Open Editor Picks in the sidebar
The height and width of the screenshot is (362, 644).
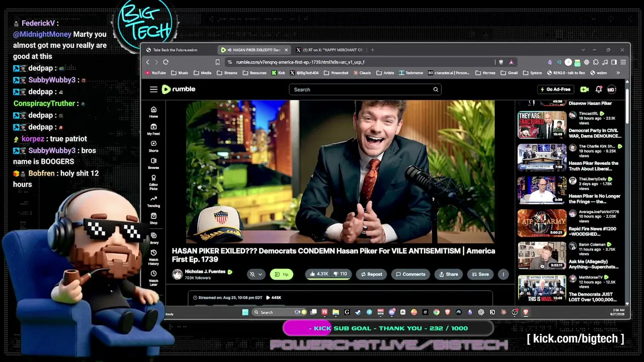click(153, 183)
